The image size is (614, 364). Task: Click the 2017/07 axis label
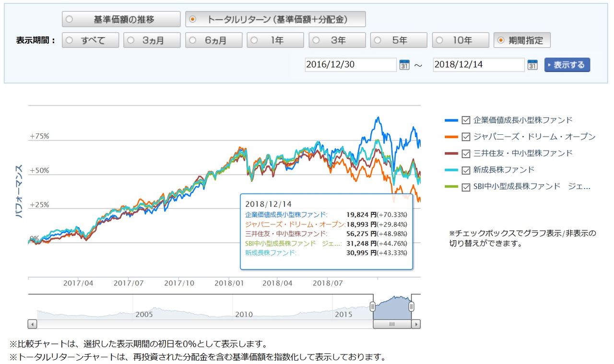(x=129, y=283)
